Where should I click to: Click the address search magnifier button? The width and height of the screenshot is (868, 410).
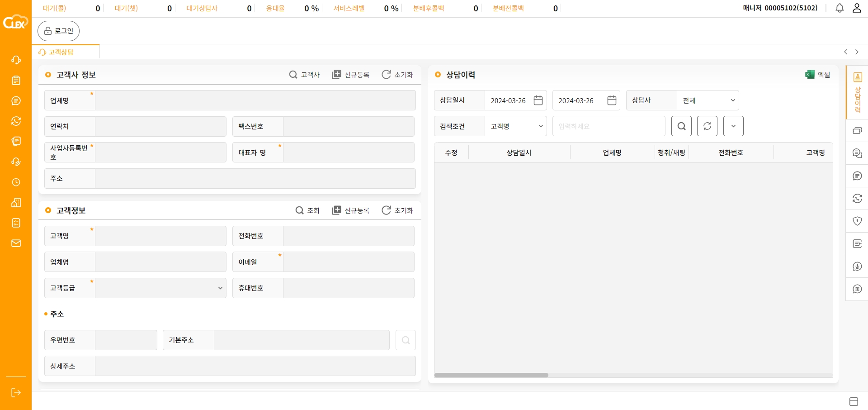(406, 340)
